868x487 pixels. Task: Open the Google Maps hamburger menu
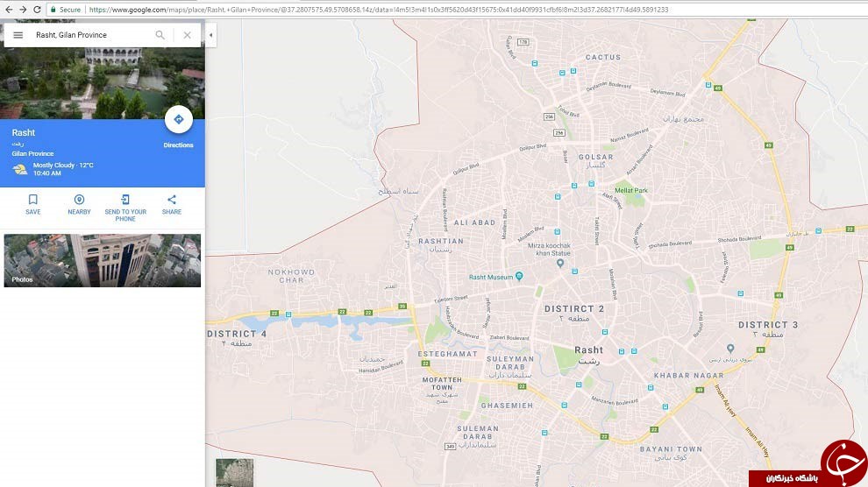18,35
